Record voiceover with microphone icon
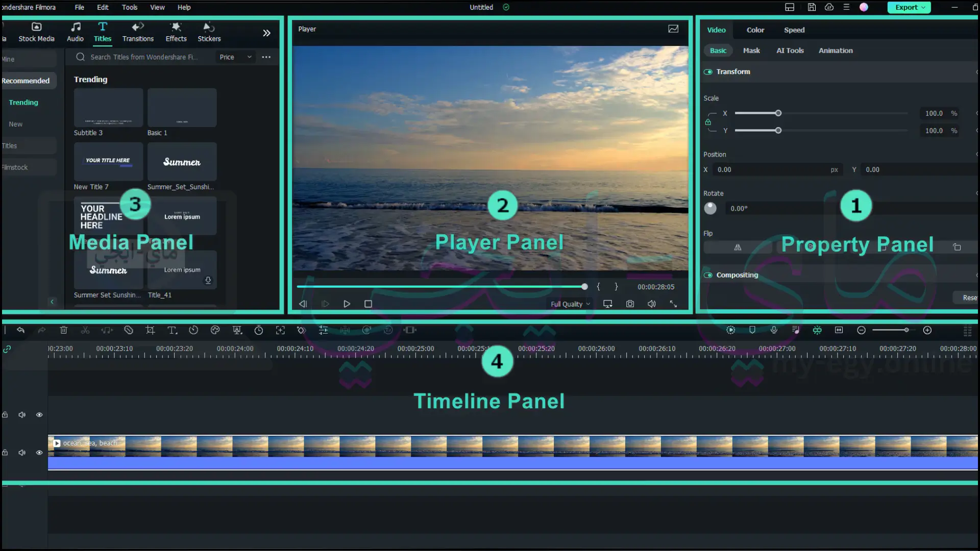 774,330
